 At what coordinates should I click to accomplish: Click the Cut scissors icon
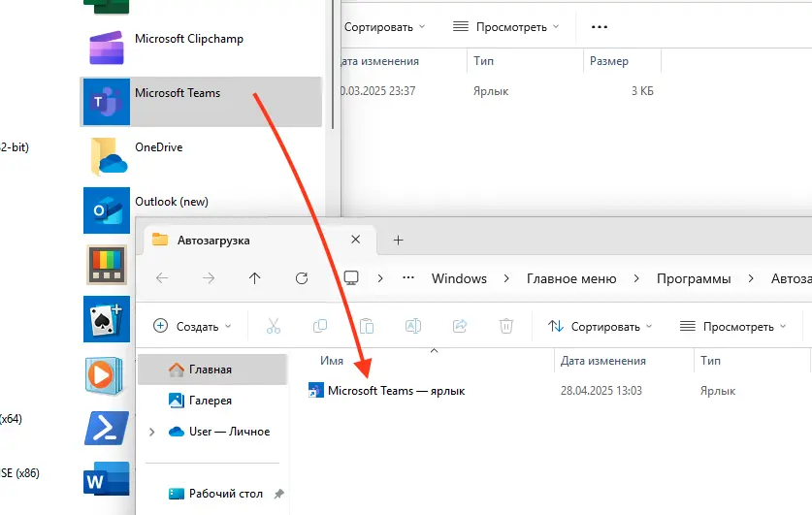(274, 326)
